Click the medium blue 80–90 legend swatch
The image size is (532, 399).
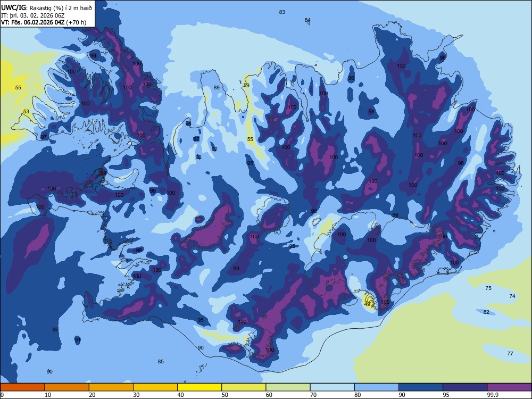(377, 387)
